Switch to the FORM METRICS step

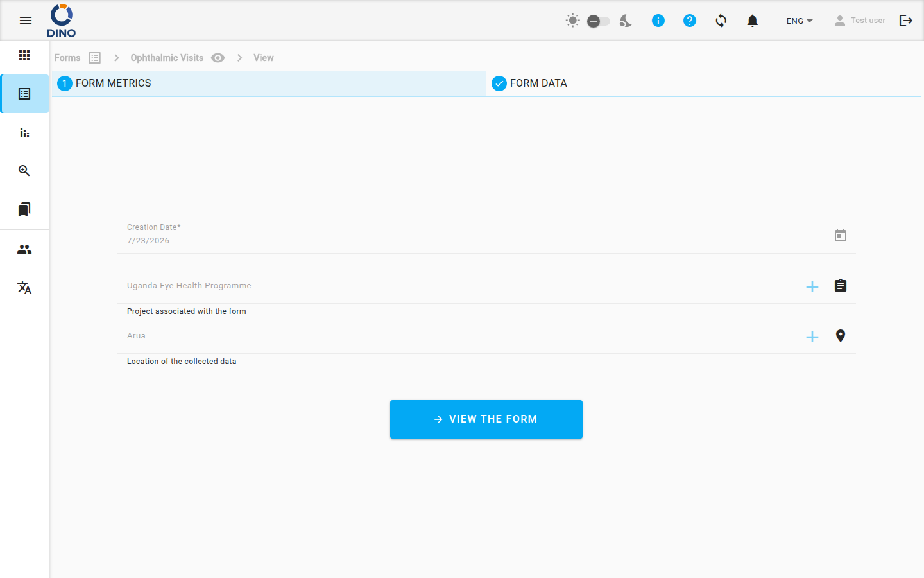click(269, 83)
